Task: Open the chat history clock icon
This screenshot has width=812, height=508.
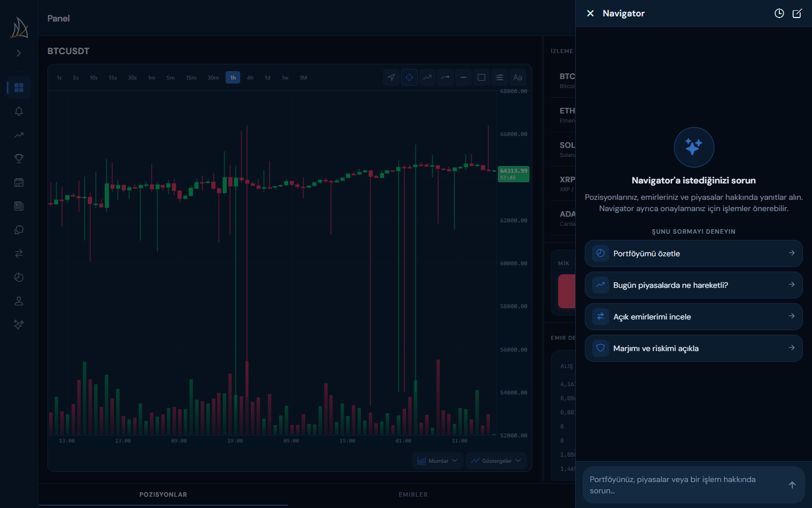Action: pyautogui.click(x=779, y=14)
